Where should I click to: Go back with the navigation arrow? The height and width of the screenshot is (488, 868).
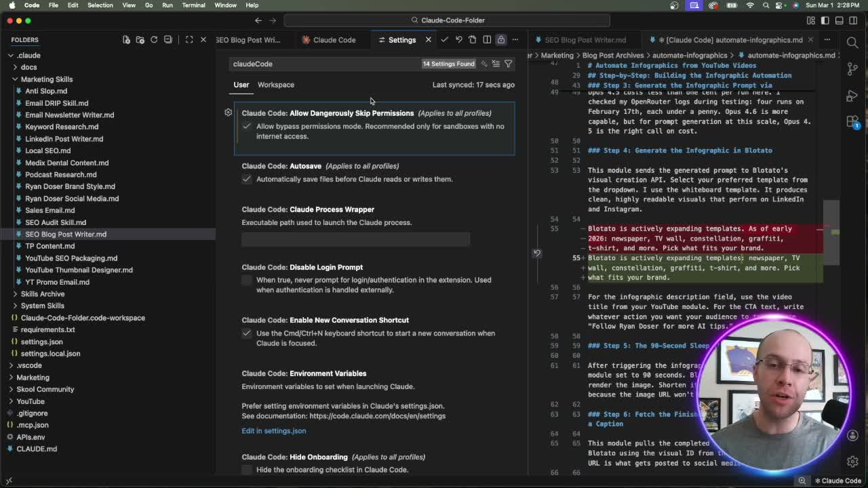click(258, 20)
